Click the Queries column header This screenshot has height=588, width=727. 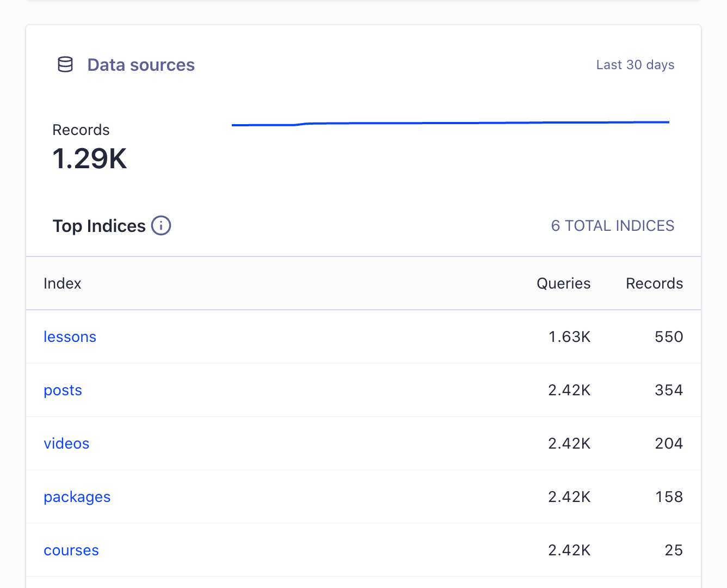click(564, 283)
